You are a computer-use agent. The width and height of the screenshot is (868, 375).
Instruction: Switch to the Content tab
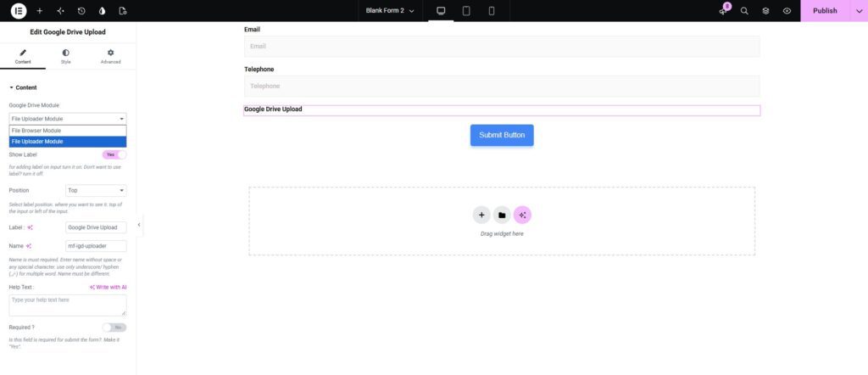[23, 57]
